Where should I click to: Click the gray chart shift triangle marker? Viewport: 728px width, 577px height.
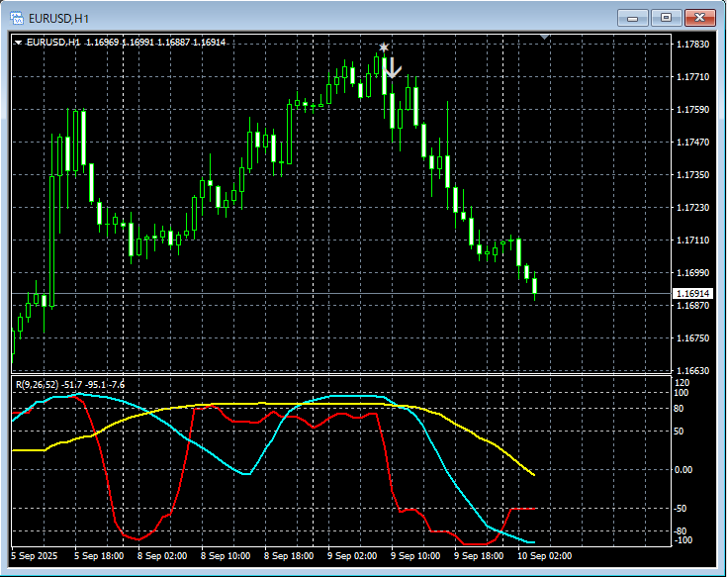point(543,37)
